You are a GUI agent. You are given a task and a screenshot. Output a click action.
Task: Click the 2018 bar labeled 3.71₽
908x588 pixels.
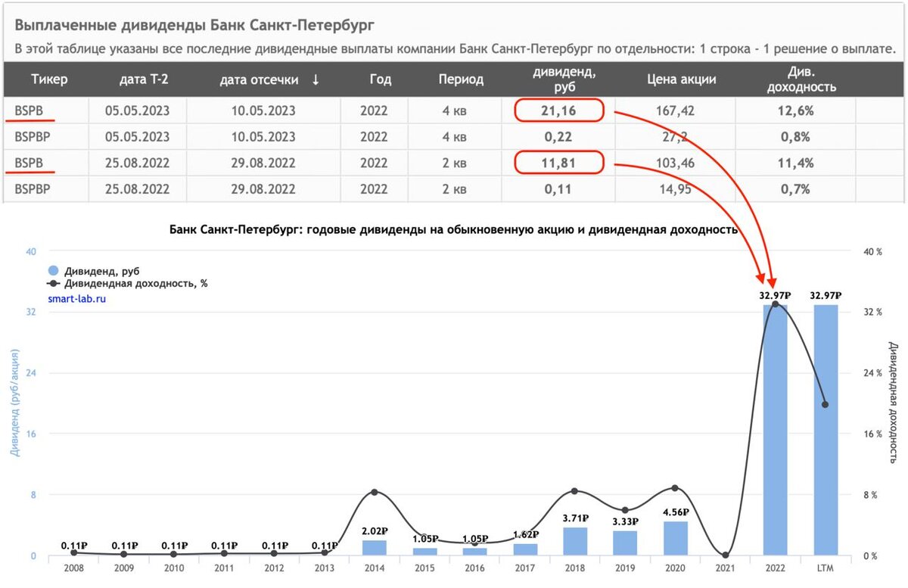pyautogui.click(x=574, y=541)
